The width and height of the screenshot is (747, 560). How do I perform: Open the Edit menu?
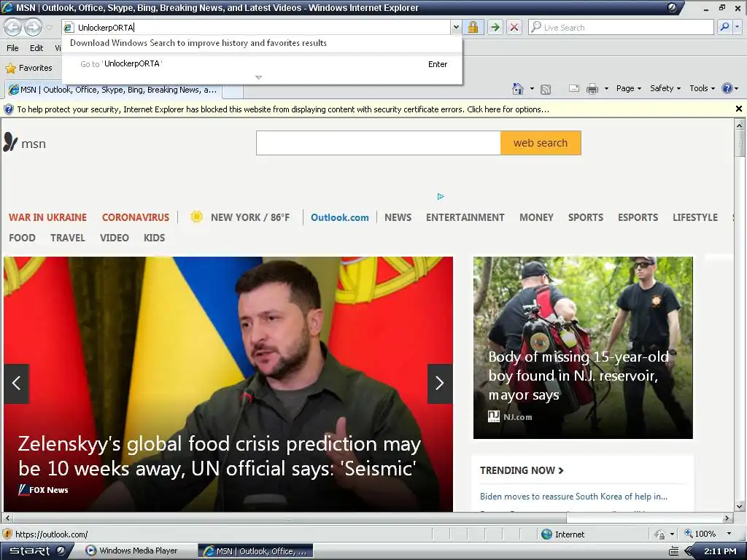(x=36, y=48)
